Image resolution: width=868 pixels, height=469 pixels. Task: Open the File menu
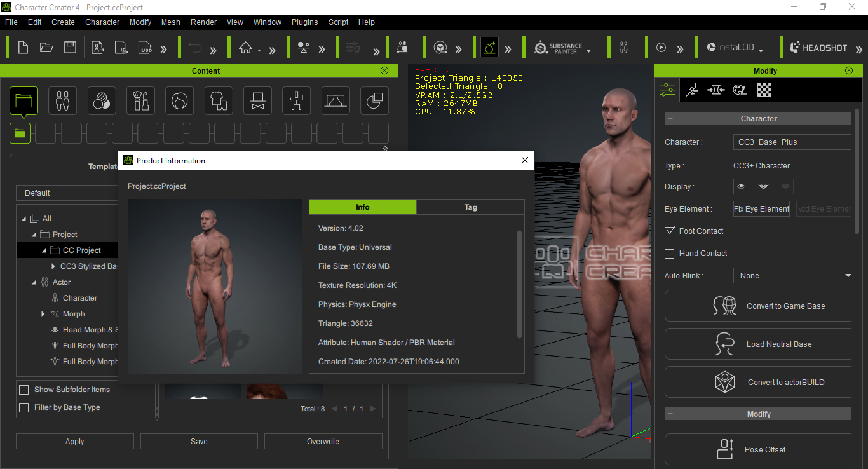click(11, 22)
